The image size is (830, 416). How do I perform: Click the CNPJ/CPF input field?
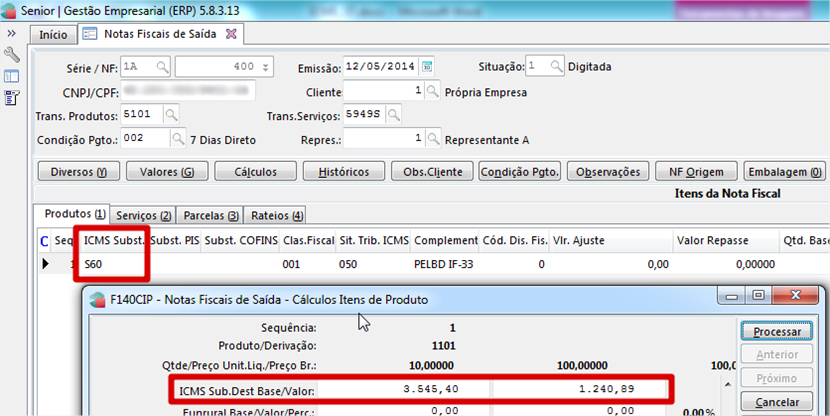coord(188,91)
